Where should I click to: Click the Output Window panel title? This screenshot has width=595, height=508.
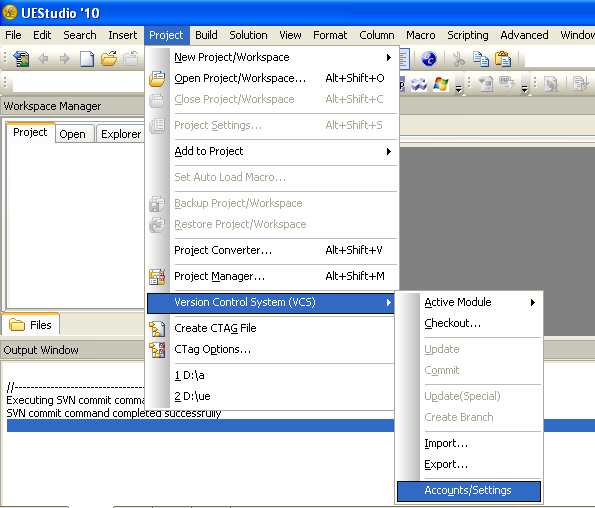(x=41, y=350)
